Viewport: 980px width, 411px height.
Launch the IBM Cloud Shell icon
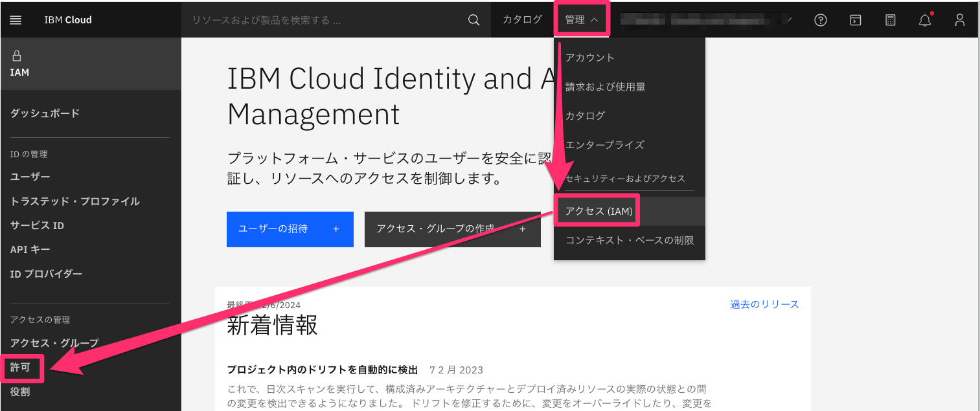(x=856, y=20)
